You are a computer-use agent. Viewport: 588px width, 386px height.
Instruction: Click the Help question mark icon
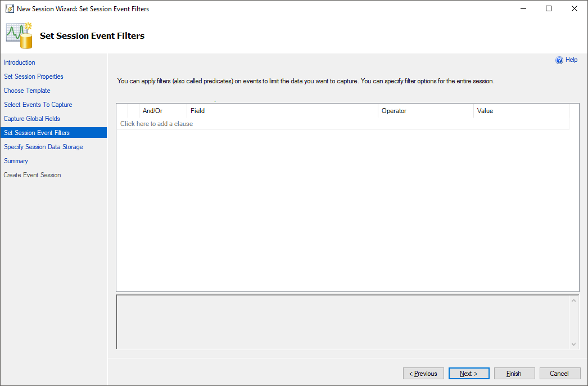559,60
